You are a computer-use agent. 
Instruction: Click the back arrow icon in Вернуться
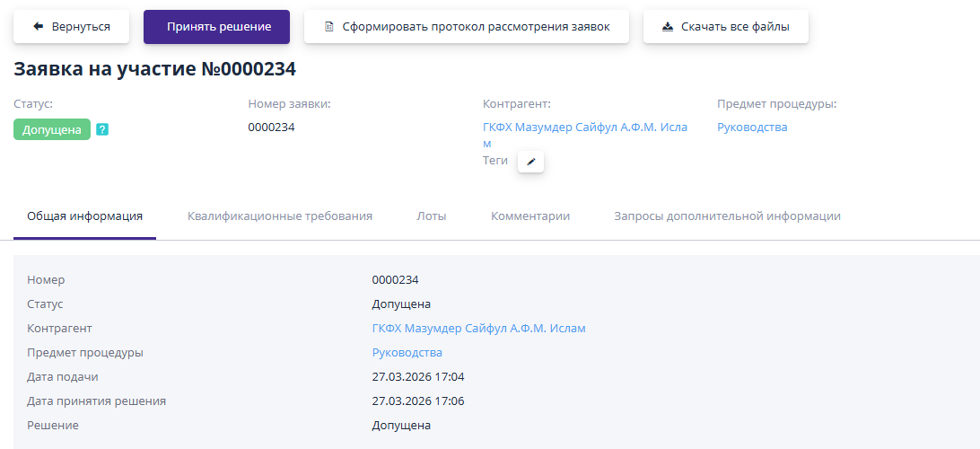click(38, 27)
